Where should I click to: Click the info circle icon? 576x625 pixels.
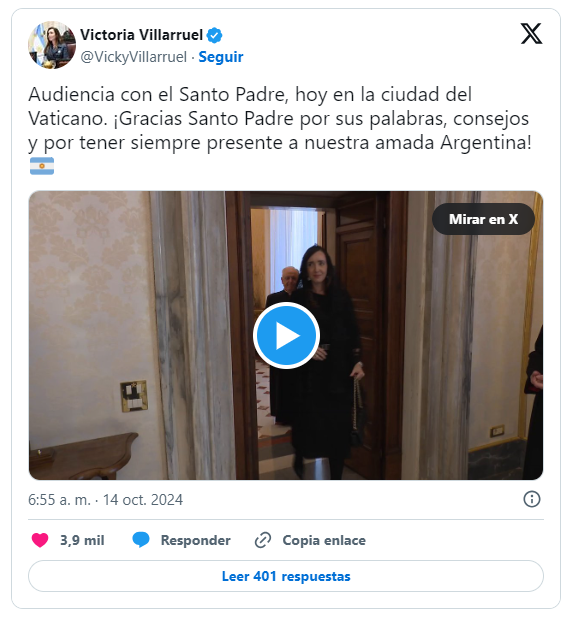point(532,499)
